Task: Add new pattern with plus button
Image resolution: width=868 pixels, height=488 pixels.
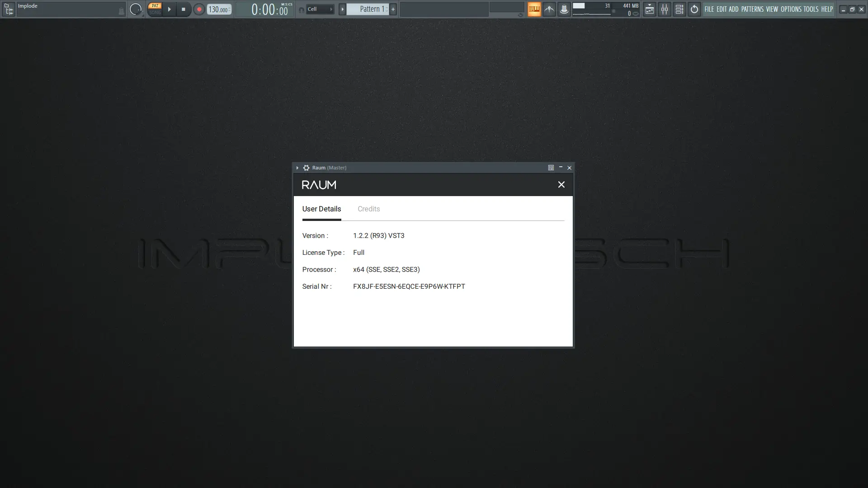Action: coord(393,9)
